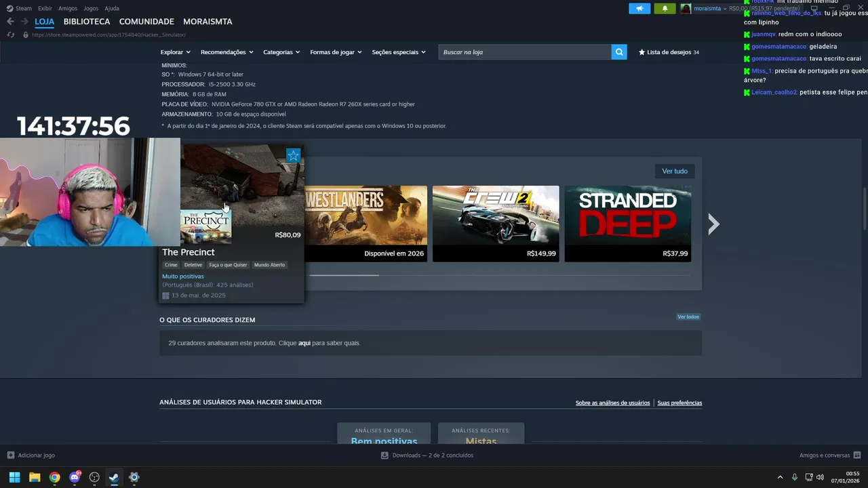Add The Precinct to the wishlist via star icon

click(293, 156)
